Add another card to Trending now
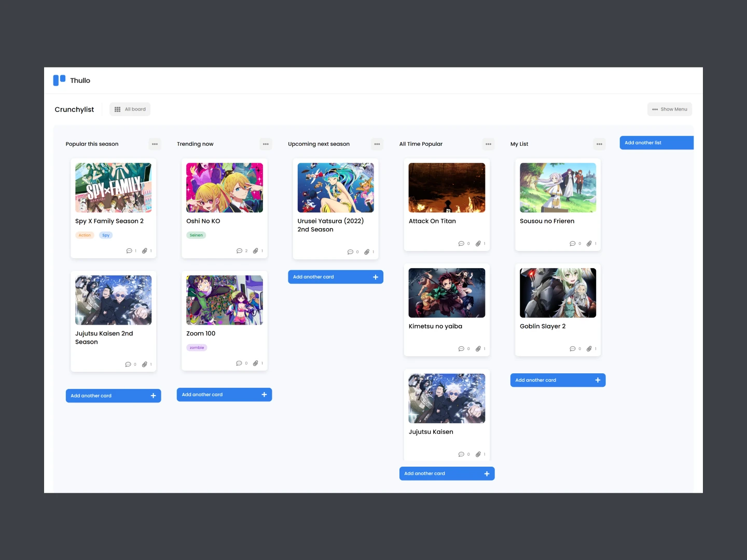 click(224, 395)
